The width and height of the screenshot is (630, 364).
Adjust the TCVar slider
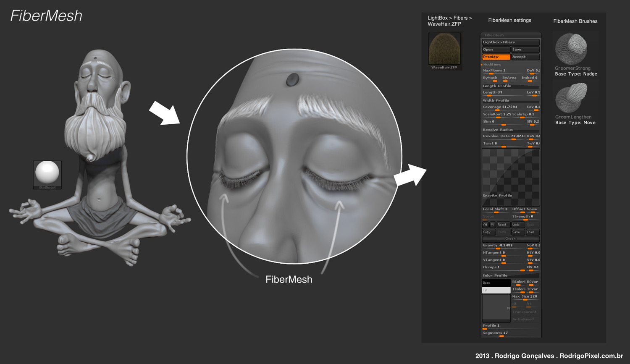click(533, 290)
